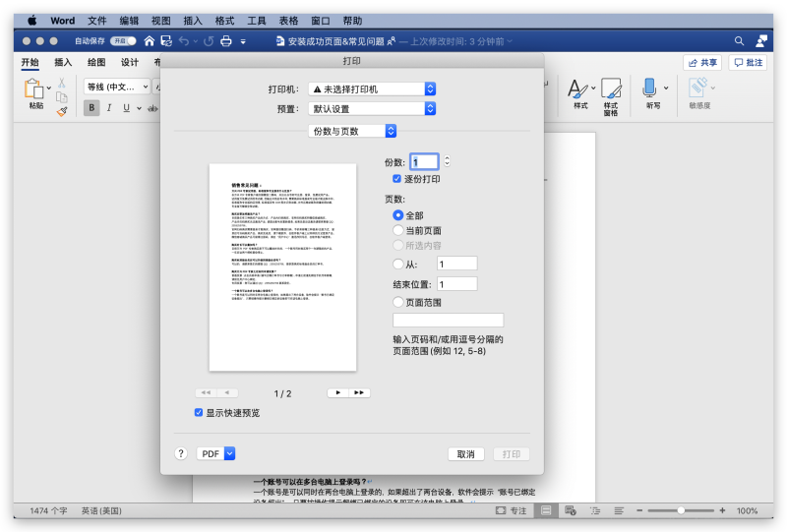Select Draft view icon
787x532 pixels.
coord(619,510)
